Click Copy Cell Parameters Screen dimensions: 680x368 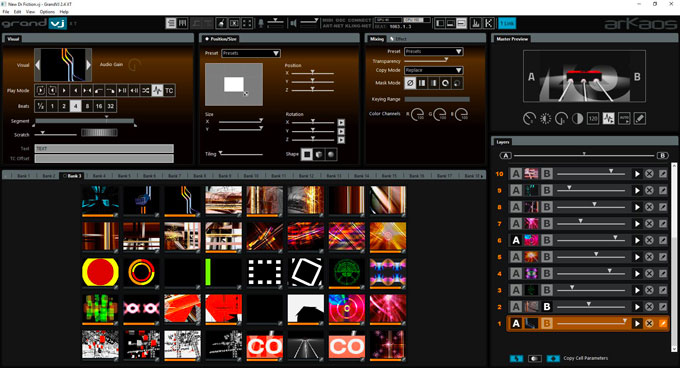click(x=585, y=358)
